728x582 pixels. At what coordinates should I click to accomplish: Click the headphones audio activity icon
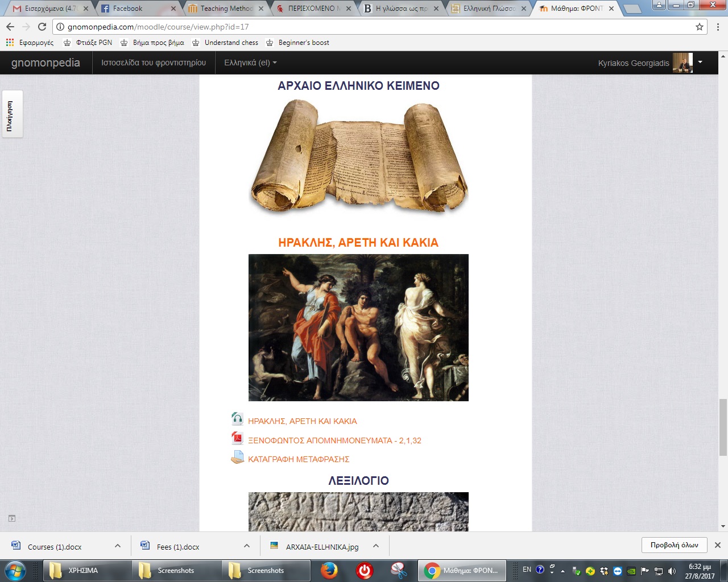pos(237,419)
